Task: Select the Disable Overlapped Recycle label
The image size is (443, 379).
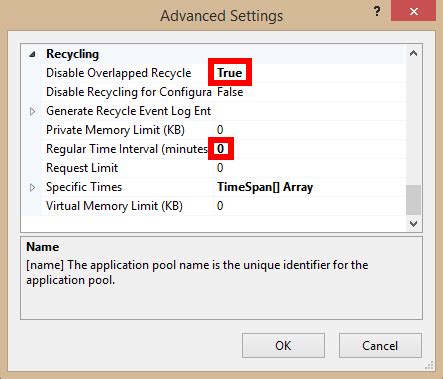Action: [x=119, y=73]
